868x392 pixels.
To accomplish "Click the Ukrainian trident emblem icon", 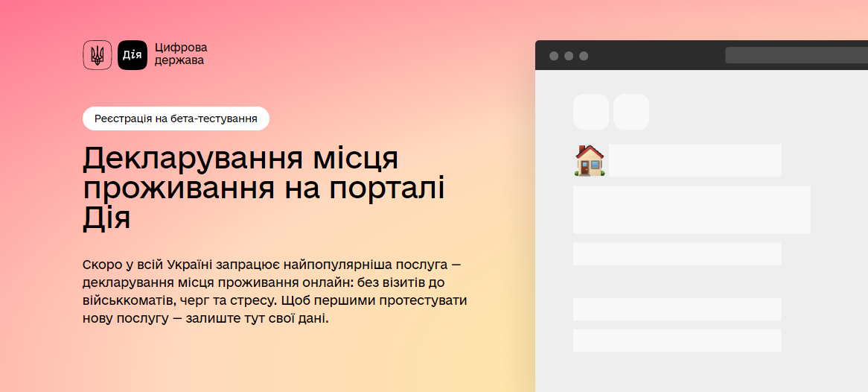I will [x=98, y=55].
